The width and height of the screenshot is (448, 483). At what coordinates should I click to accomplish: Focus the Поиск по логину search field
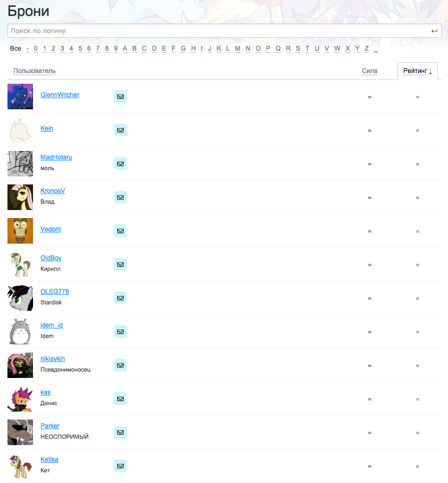click(x=219, y=31)
